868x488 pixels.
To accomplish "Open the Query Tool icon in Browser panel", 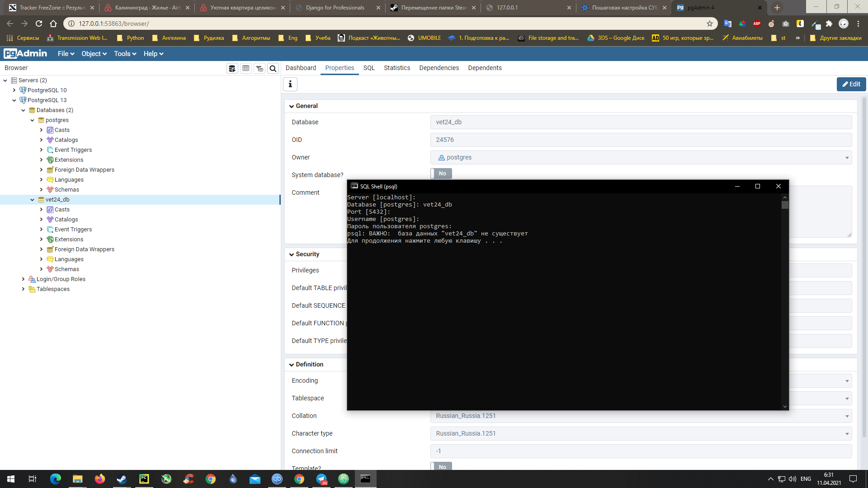I will point(232,68).
